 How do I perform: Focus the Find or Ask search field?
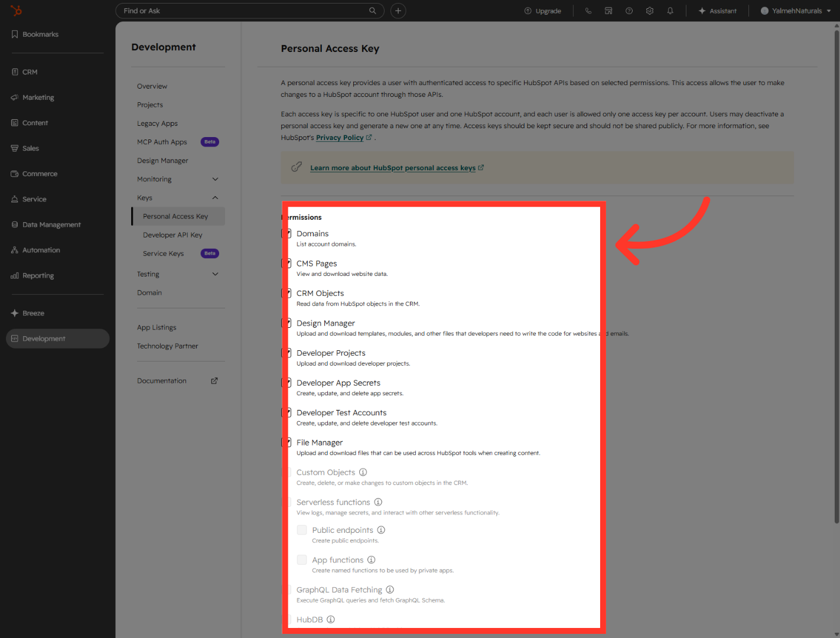click(249, 11)
